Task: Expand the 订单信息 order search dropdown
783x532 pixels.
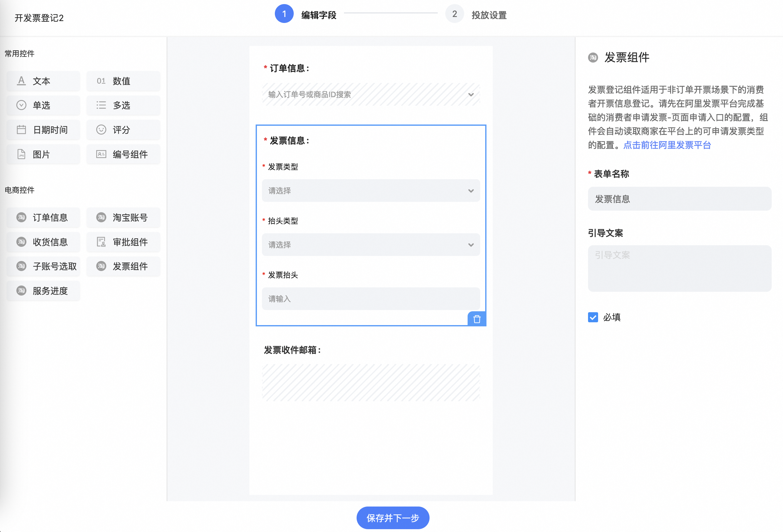Action: click(x=470, y=94)
